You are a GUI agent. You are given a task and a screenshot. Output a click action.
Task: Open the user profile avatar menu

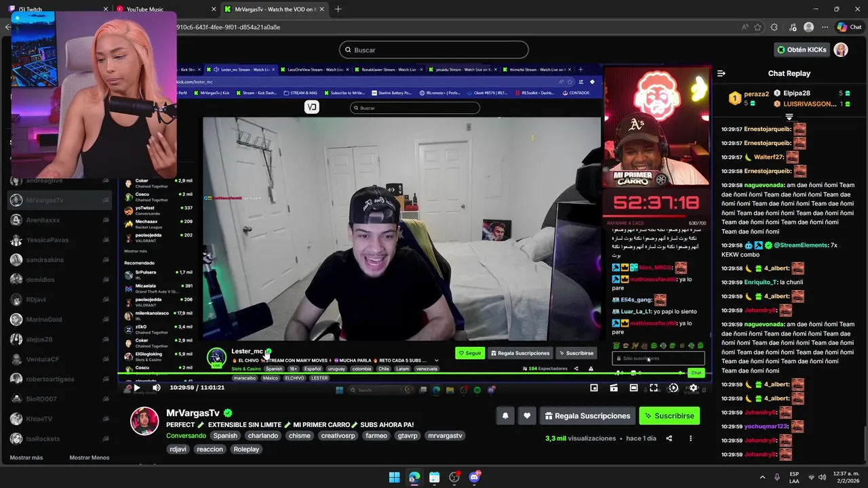(x=841, y=49)
